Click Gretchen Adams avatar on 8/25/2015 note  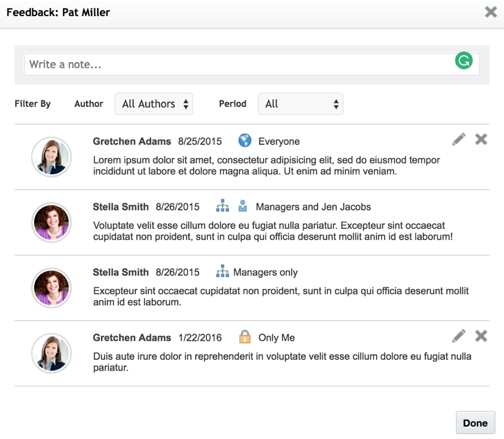pos(51,157)
